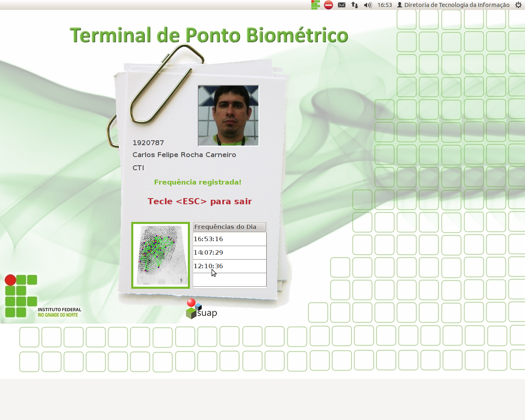
Task: Click the SUAP logo below the card
Action: click(201, 309)
